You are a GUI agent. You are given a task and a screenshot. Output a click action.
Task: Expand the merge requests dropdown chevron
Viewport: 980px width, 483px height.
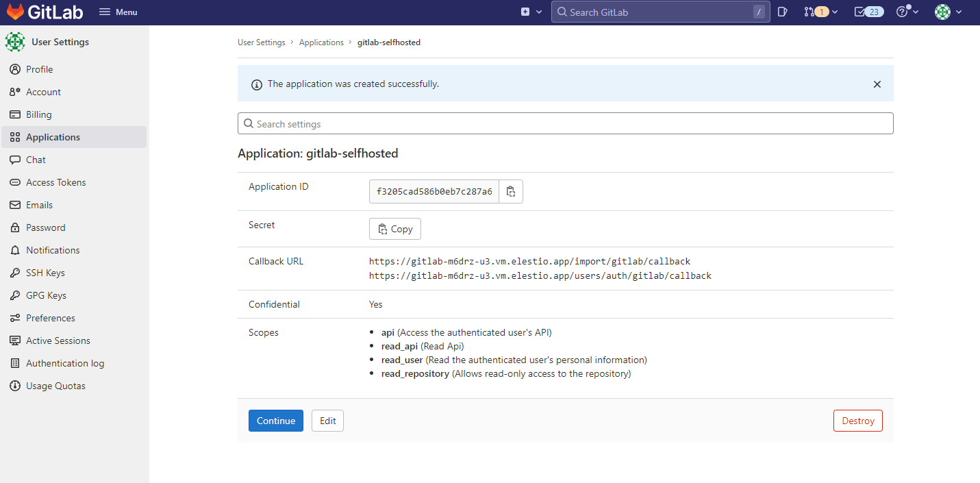(835, 12)
